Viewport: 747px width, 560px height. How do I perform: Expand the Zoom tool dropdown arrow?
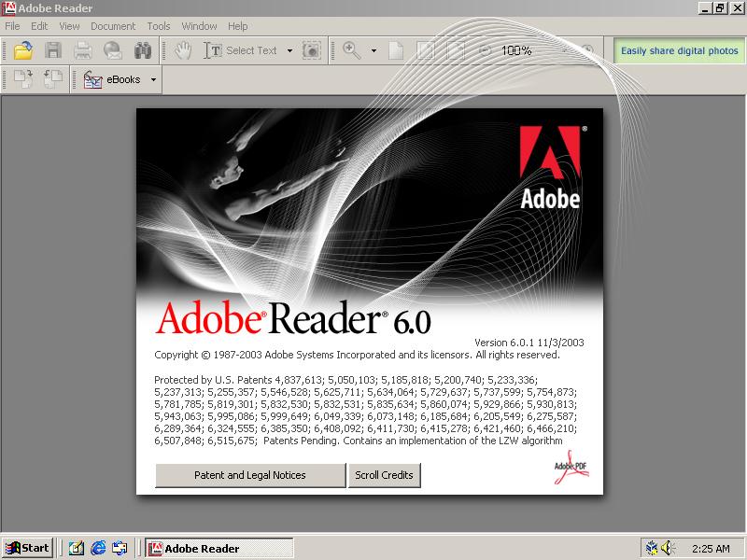[373, 50]
